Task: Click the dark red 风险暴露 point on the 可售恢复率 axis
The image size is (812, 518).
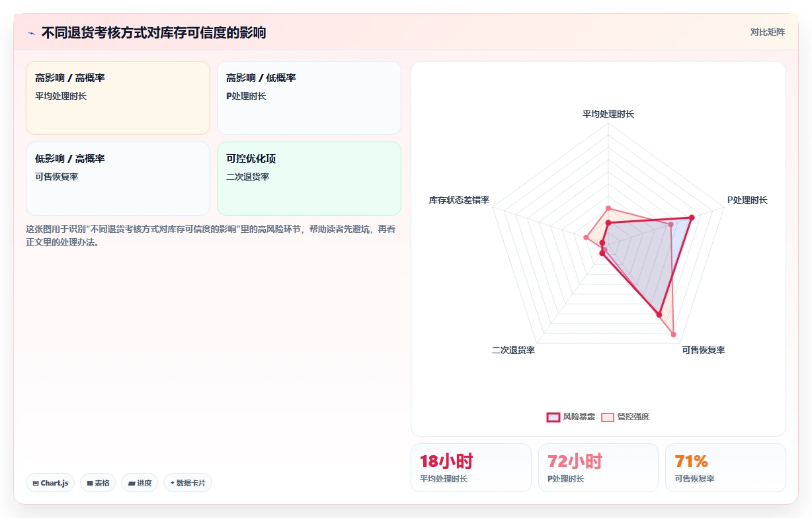Action: pos(659,315)
